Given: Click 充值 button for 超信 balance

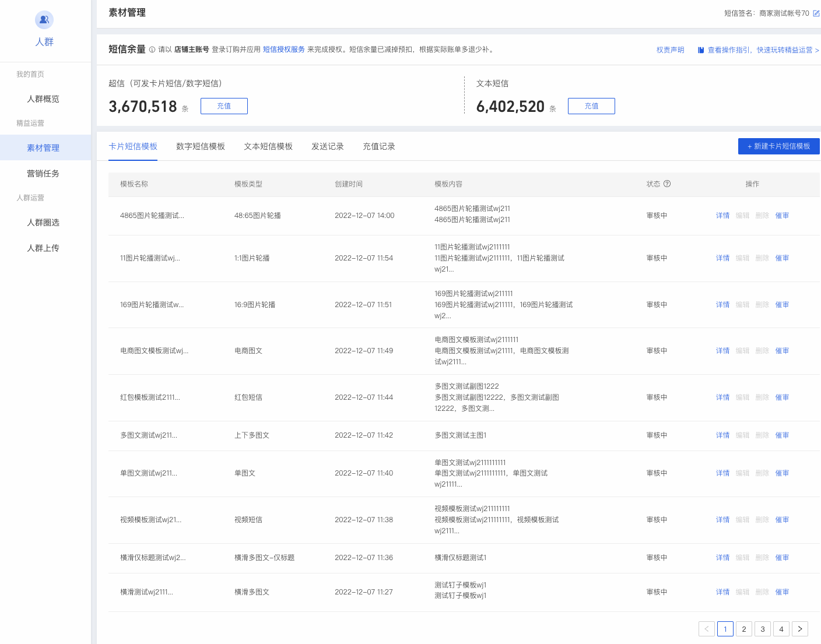Looking at the screenshot, I should (224, 106).
